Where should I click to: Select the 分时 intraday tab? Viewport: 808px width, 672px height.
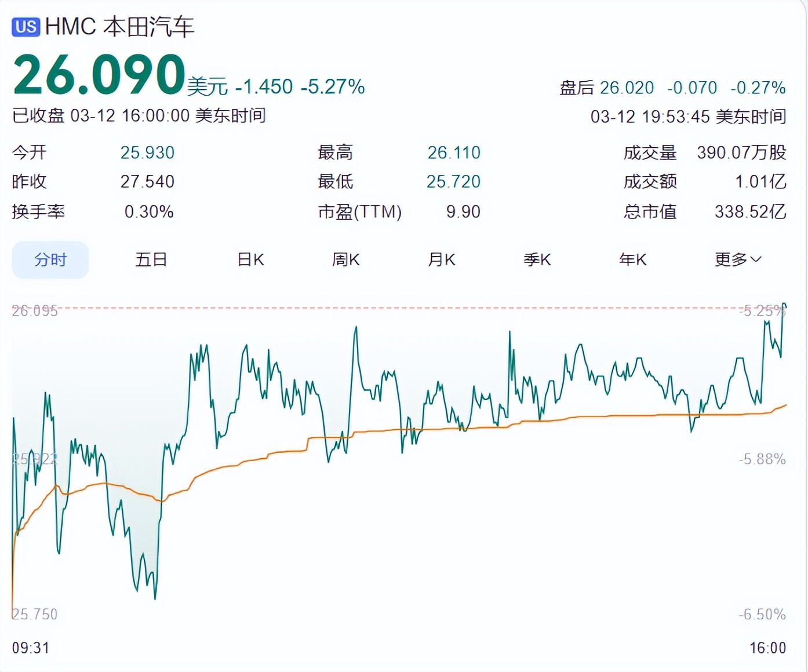50,260
